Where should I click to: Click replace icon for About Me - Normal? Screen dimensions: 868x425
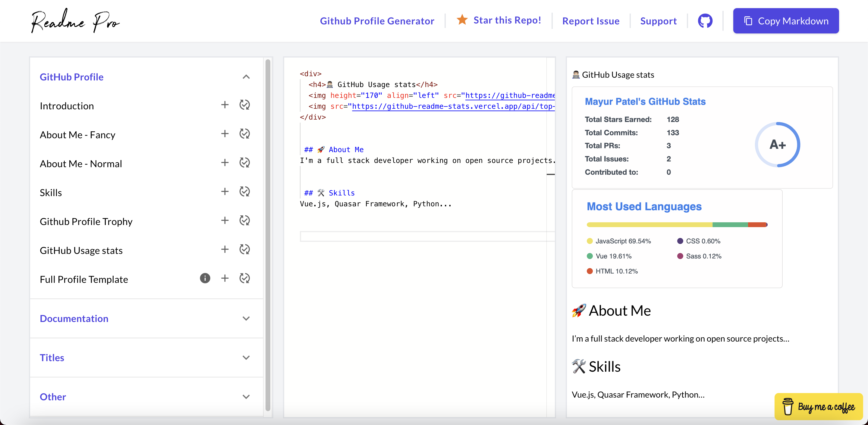245,163
